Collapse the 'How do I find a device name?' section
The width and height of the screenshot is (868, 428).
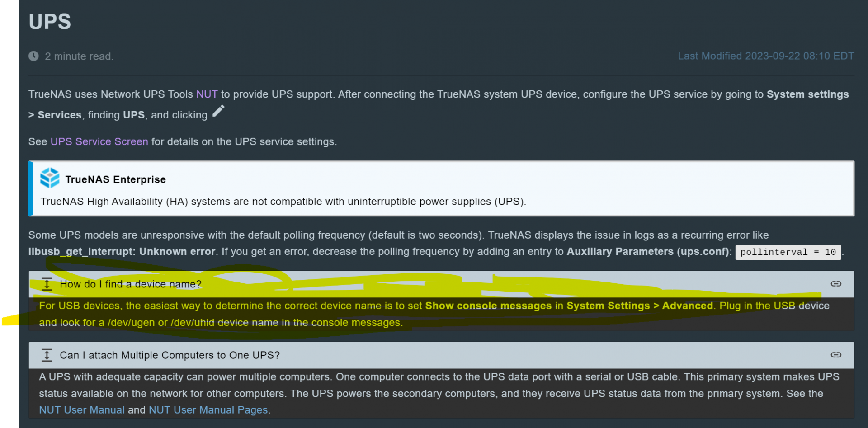point(441,284)
